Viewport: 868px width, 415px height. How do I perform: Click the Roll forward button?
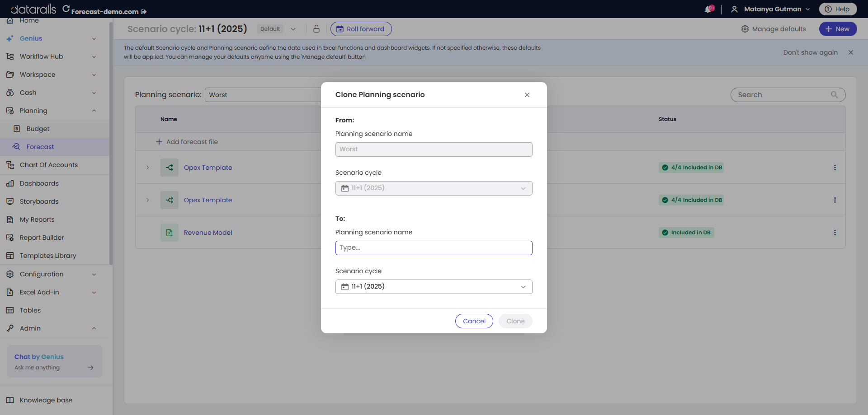coord(361,29)
